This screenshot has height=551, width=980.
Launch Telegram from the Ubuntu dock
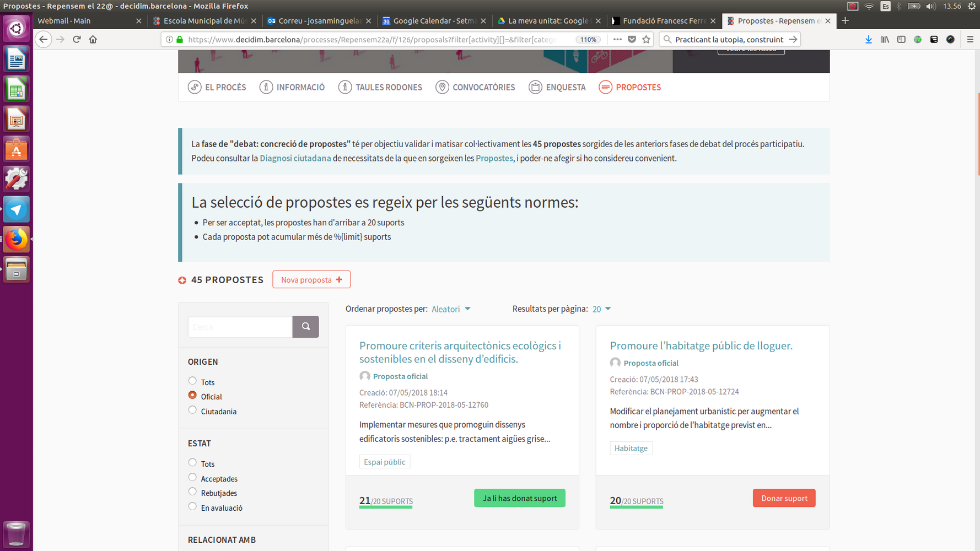(16, 210)
